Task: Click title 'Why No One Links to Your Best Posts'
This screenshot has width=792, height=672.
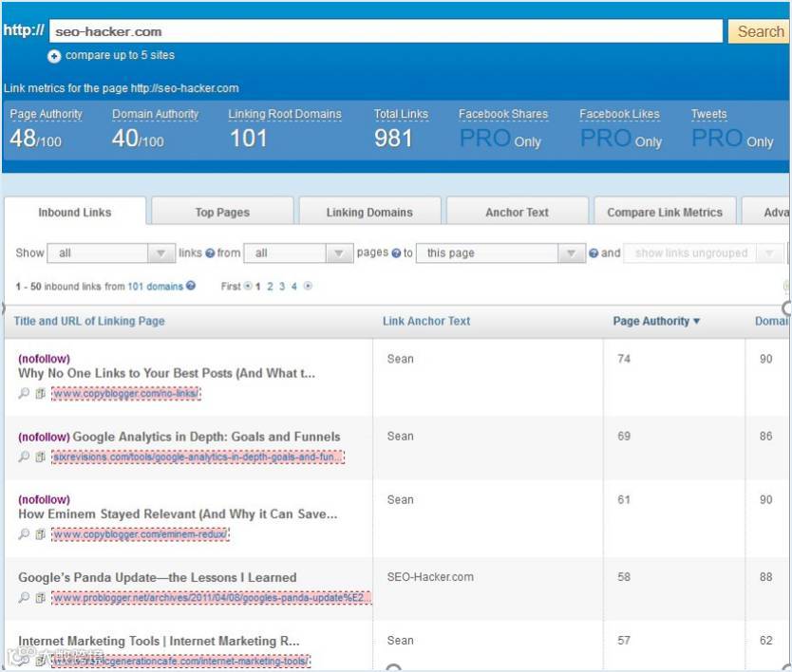Action: [167, 374]
